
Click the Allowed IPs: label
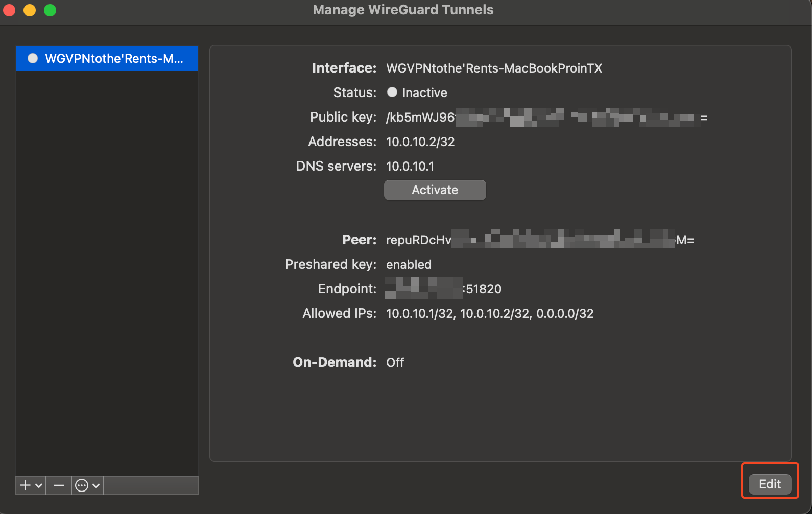[x=340, y=313]
